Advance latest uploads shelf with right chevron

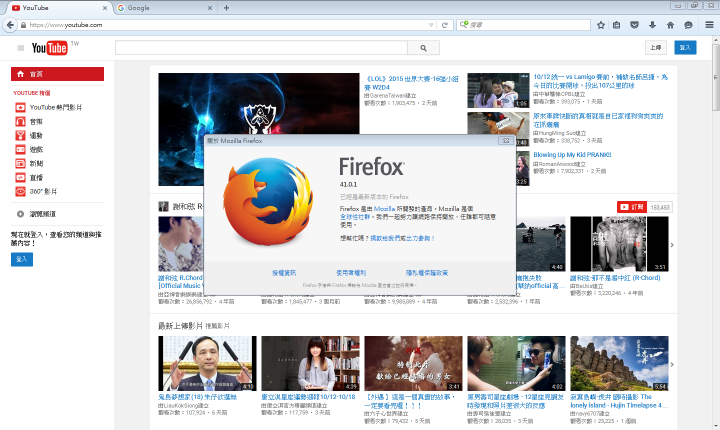672,364
